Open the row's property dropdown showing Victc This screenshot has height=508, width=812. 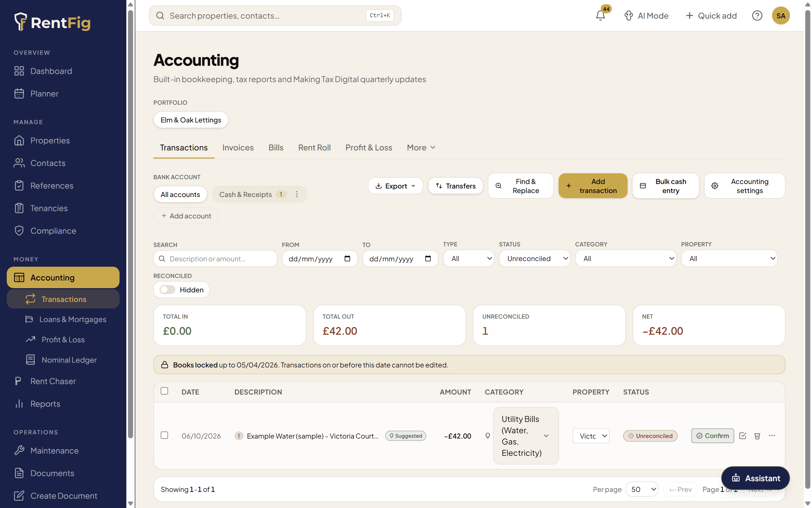(591, 436)
